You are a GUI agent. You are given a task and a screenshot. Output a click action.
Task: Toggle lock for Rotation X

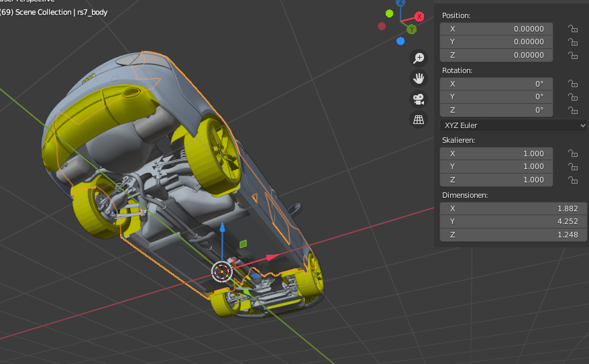coord(572,84)
